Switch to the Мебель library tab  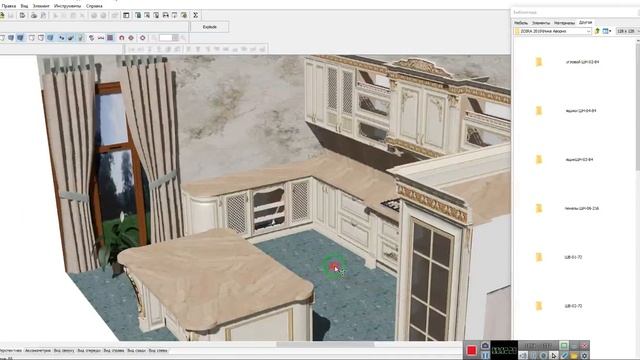(x=521, y=23)
